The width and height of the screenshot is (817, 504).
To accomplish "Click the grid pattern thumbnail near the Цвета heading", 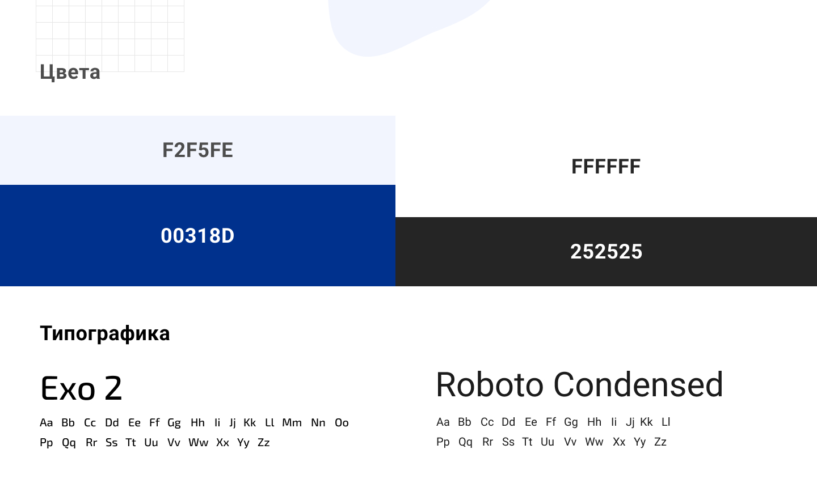I will click(110, 36).
